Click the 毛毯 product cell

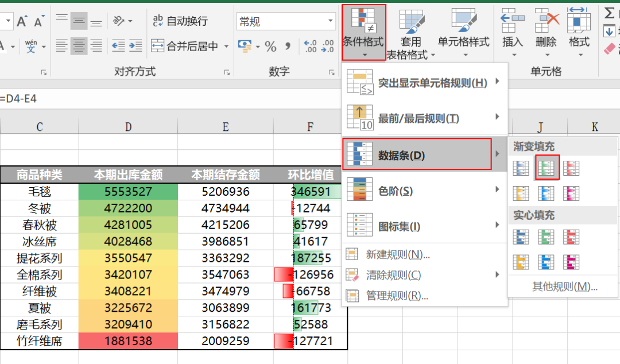pos(40,192)
